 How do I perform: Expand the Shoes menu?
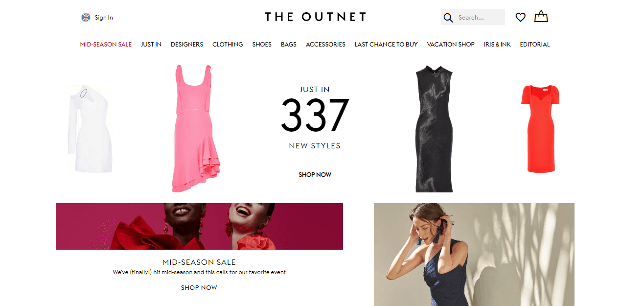(262, 45)
